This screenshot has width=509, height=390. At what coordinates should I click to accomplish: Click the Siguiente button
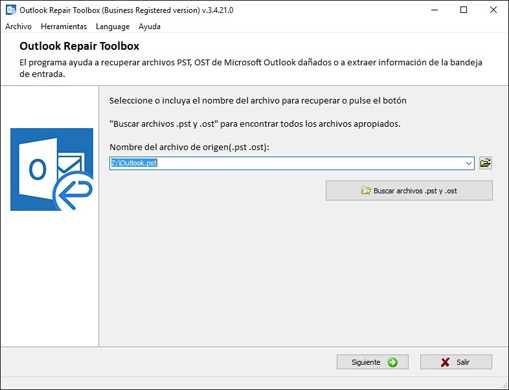[373, 362]
